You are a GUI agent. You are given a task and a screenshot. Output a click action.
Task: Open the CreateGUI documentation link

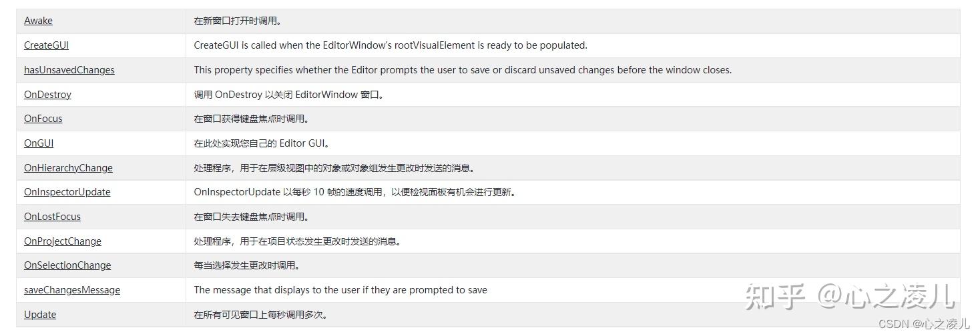(x=46, y=45)
